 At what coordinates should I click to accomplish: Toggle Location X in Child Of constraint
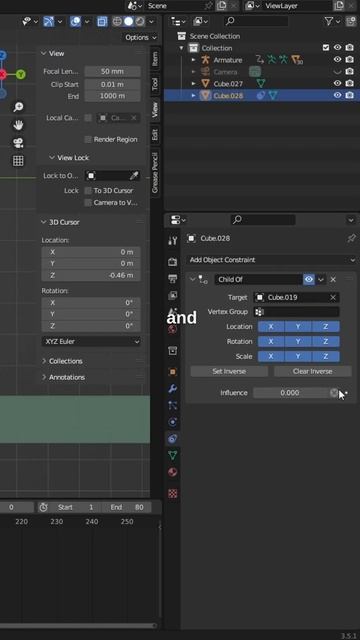tap(271, 327)
